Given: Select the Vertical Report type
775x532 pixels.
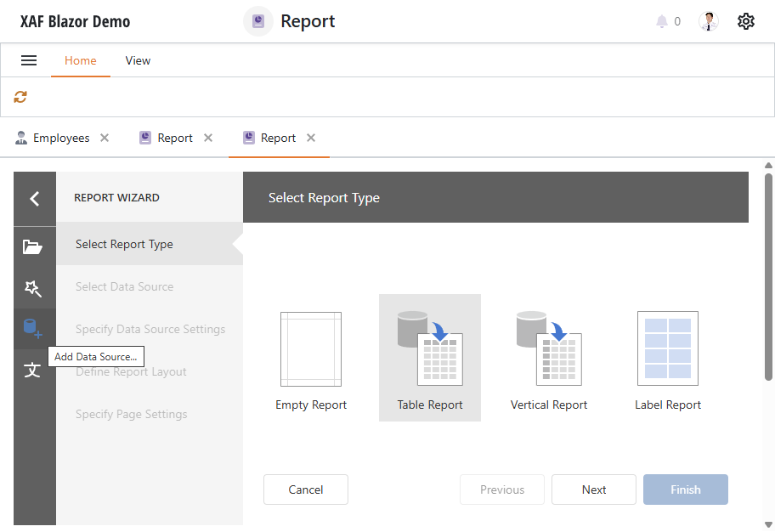Looking at the screenshot, I should point(549,358).
